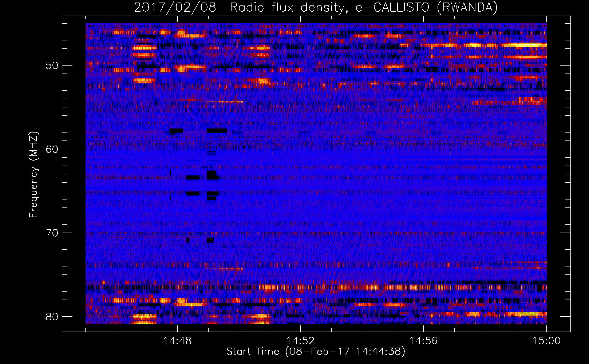Click the '14:52' time tick label
Viewport: 589px width, 364px height.
pyautogui.click(x=300, y=341)
